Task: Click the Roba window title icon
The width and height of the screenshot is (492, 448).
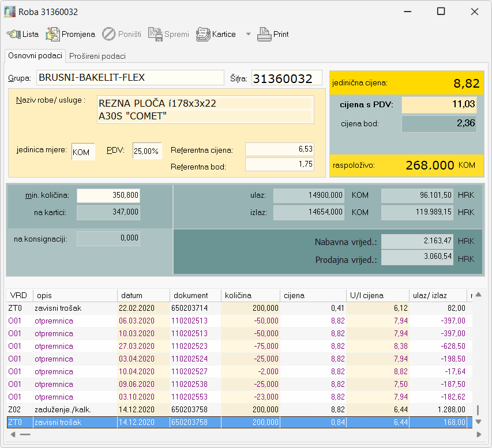Action: point(10,12)
